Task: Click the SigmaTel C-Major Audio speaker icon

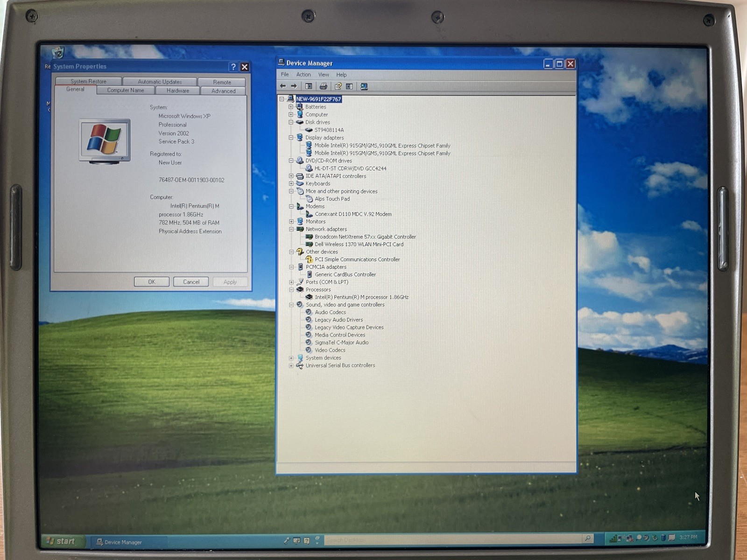Action: pos(309,343)
